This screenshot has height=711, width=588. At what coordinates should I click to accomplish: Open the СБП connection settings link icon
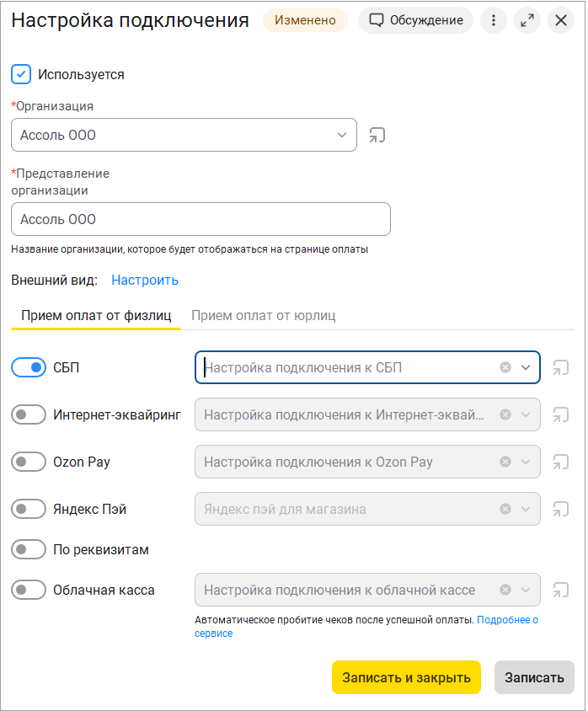point(561,368)
